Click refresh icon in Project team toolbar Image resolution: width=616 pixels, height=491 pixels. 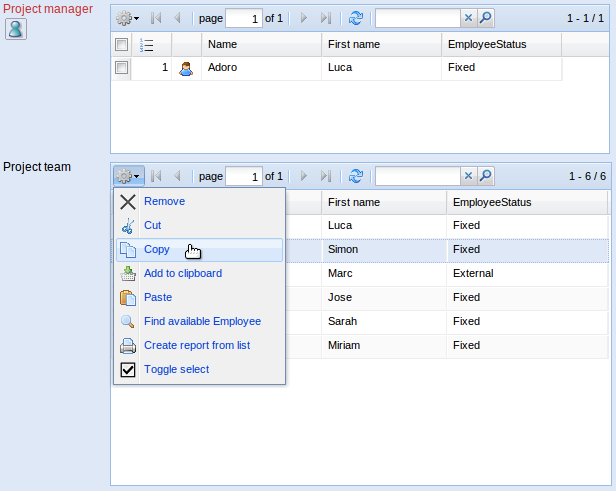(x=356, y=176)
